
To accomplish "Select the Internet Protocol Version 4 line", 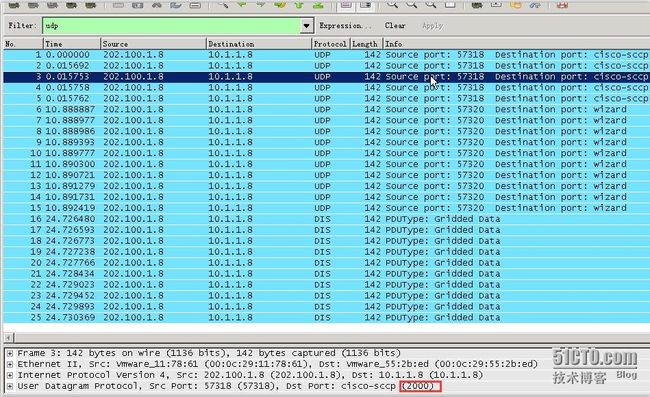I will pos(250,375).
